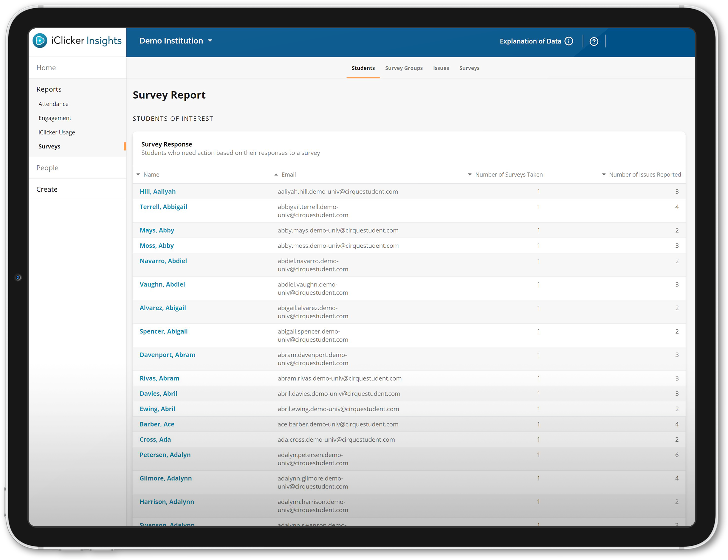Click the Number of Issues Reported sort arrow

click(603, 174)
